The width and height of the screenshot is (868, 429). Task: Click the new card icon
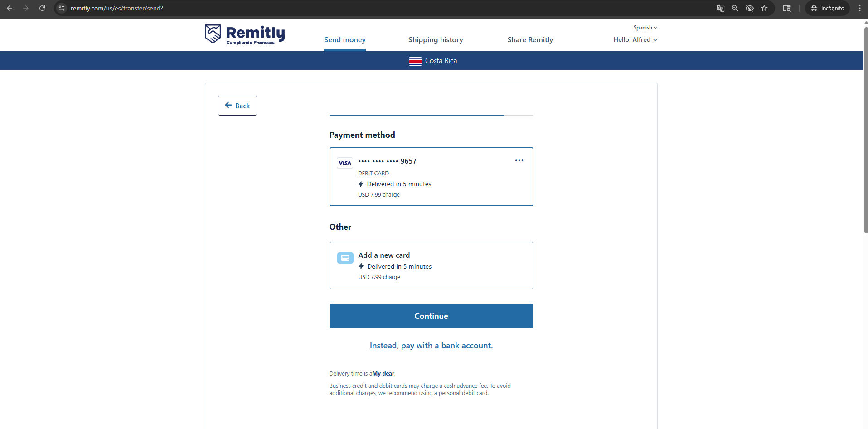tap(345, 258)
